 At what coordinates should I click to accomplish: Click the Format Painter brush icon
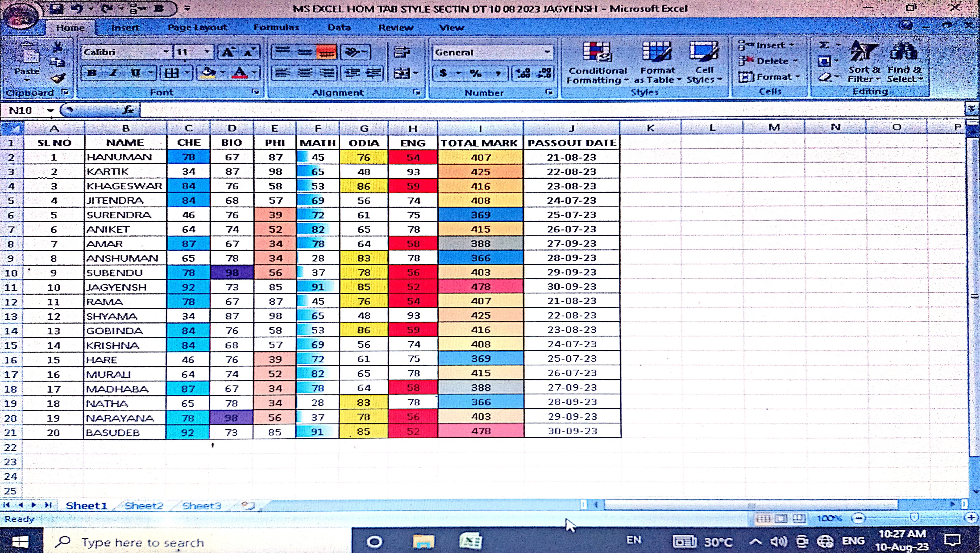(x=58, y=78)
